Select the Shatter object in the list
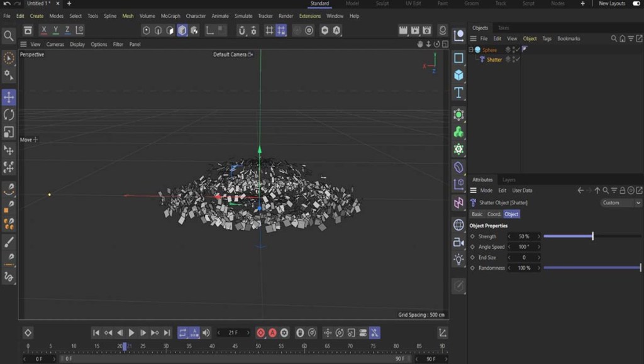The width and height of the screenshot is (644, 364). coord(494,60)
